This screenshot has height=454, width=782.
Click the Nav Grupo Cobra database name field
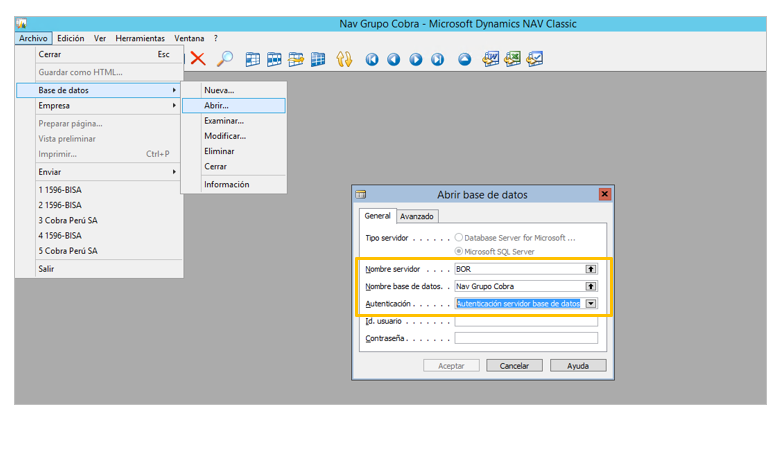526,286
